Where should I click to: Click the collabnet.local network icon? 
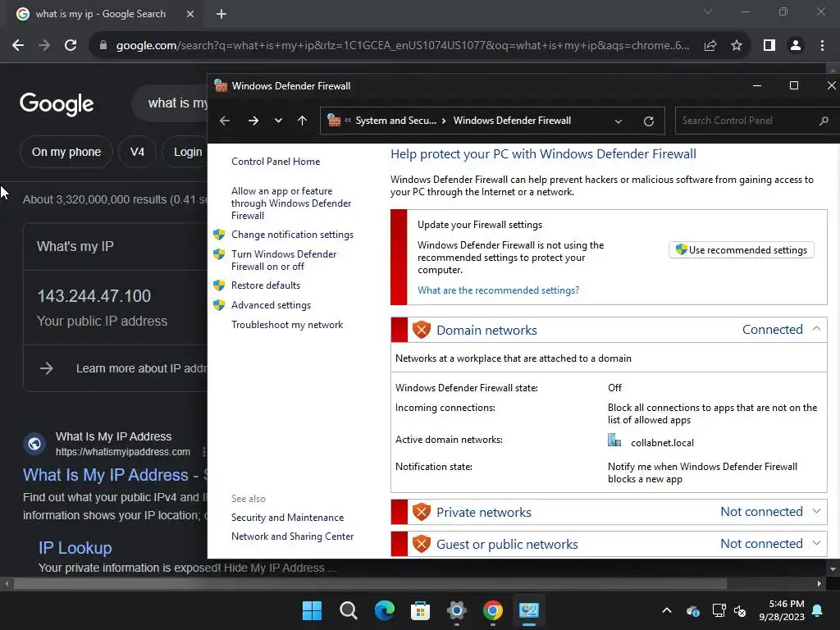[614, 441]
